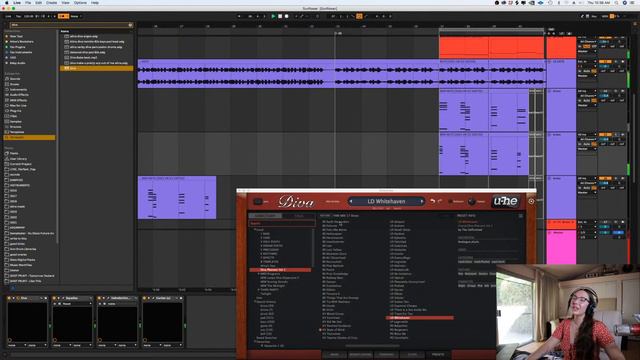
Task: Toggle browser preview headphone icon
Action: 12,287
